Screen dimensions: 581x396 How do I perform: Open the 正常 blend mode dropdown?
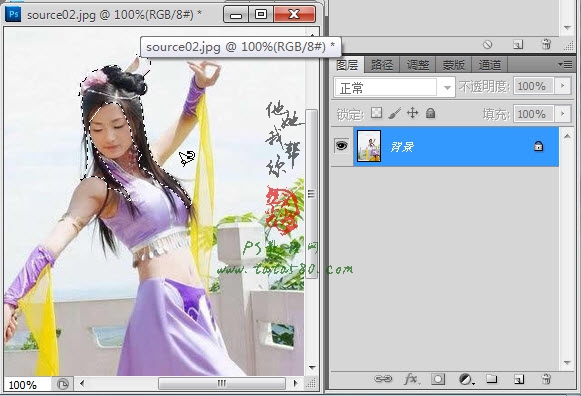point(394,88)
